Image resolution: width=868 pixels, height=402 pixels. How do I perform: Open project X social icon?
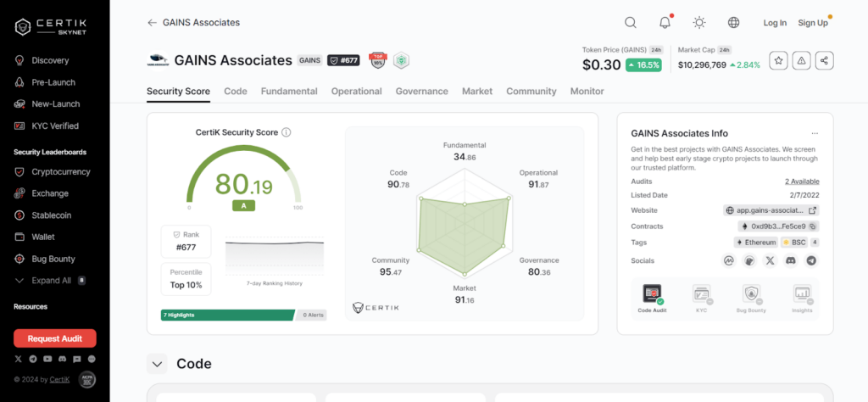point(770,261)
